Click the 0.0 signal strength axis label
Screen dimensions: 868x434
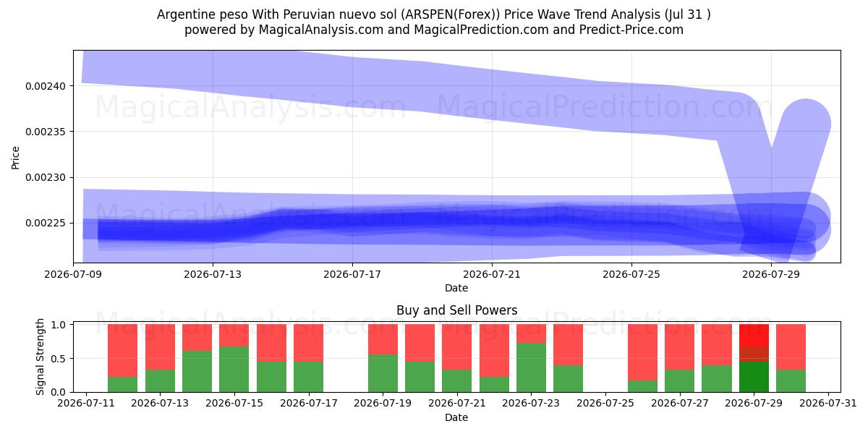click(58, 392)
